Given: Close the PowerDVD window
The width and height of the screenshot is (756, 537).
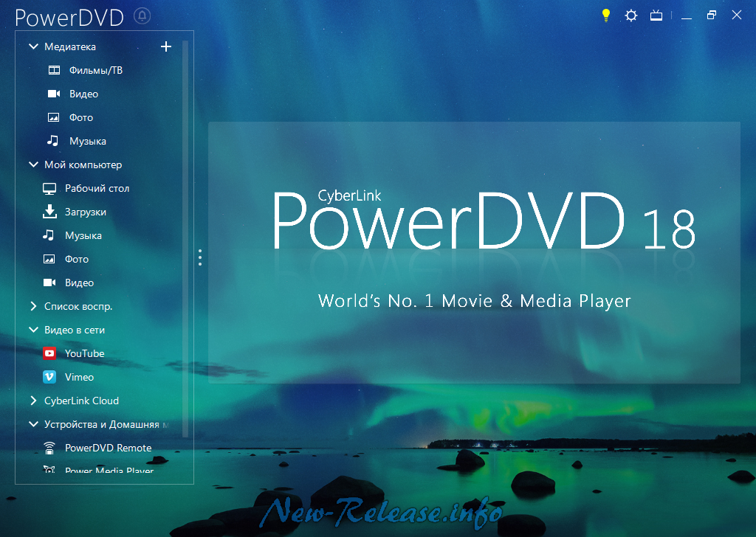Looking at the screenshot, I should [737, 15].
